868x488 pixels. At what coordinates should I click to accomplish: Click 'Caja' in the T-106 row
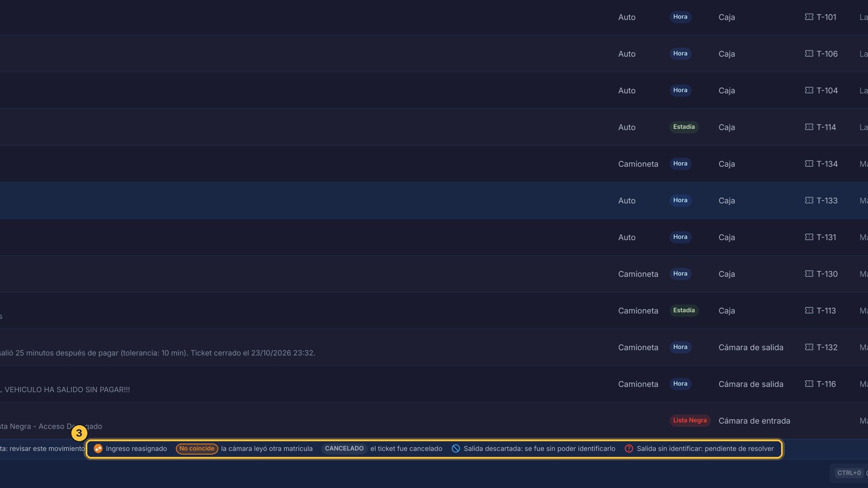(727, 54)
